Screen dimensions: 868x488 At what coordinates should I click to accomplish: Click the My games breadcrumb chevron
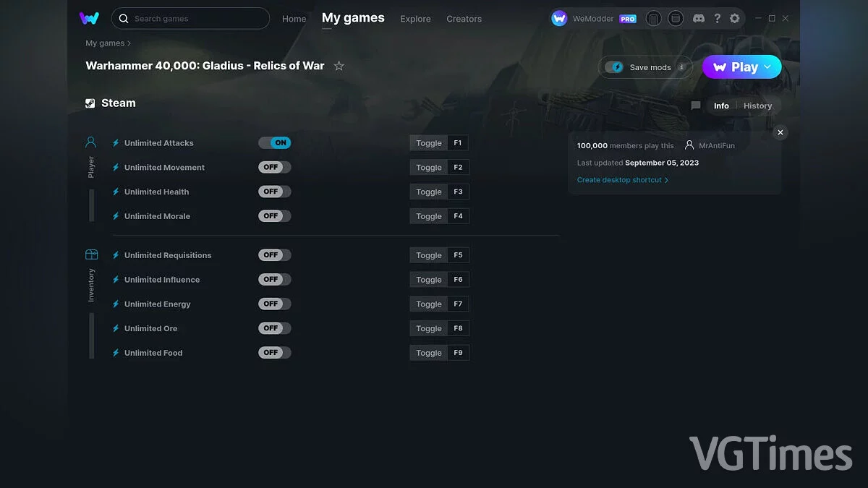click(129, 43)
